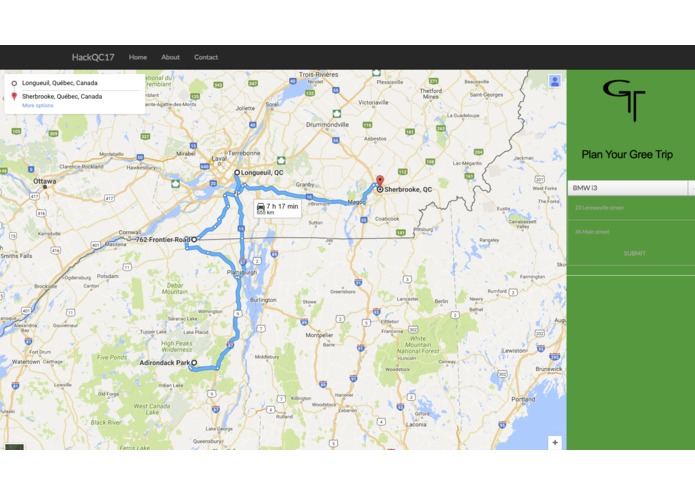This screenshot has width=695, height=494.
Task: Open the Home page in navbar
Action: click(138, 57)
